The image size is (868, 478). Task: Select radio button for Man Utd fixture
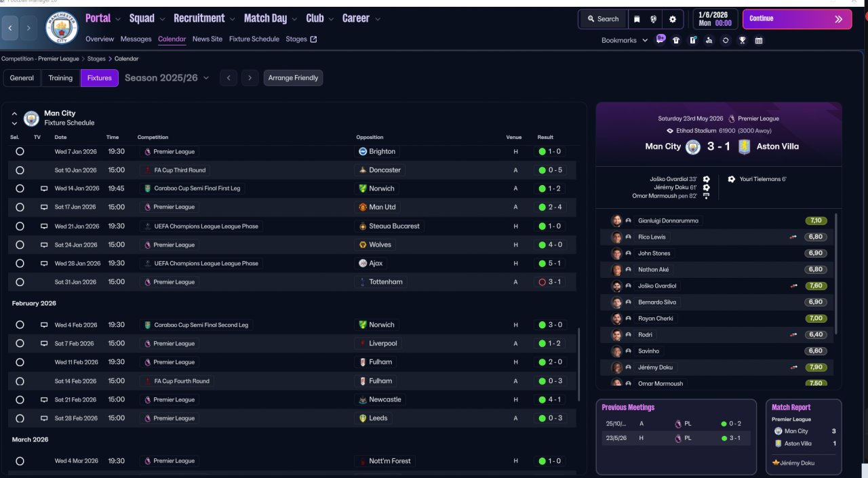pos(20,207)
